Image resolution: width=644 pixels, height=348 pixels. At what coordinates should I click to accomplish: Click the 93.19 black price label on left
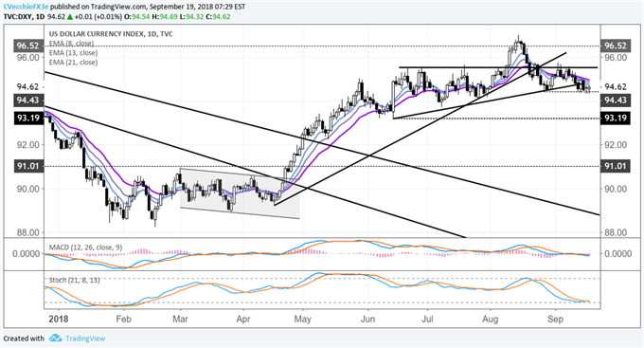pyautogui.click(x=28, y=119)
